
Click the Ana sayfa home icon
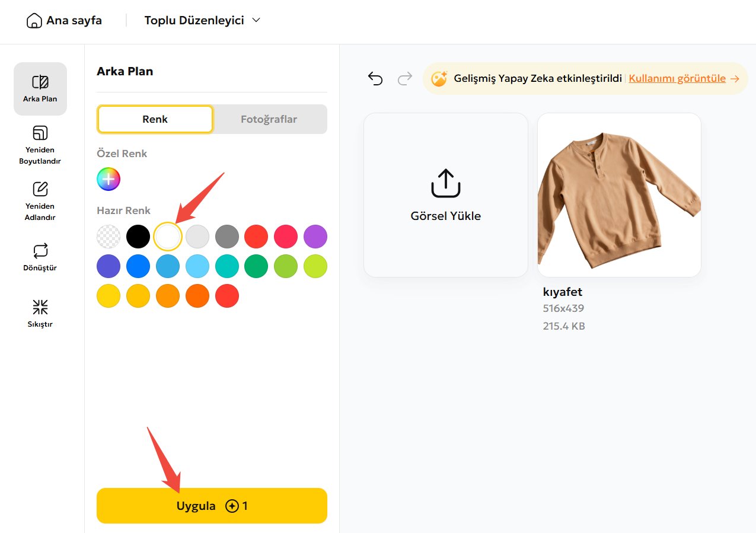[34, 21]
